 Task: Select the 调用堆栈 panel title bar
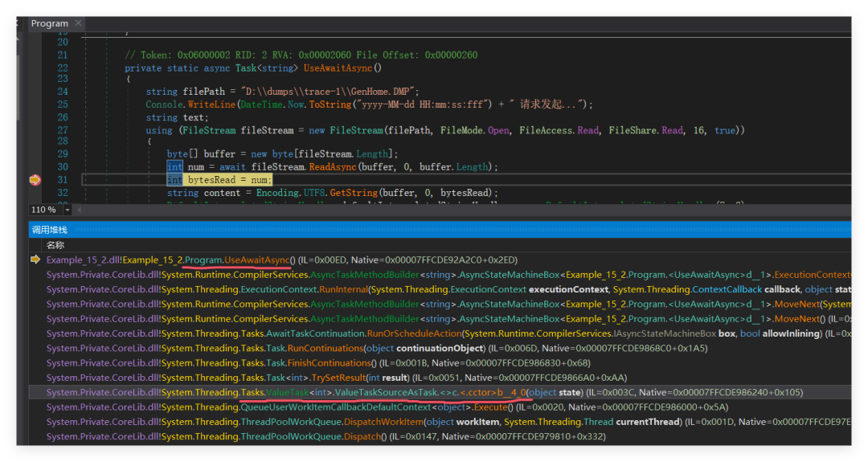click(x=50, y=230)
